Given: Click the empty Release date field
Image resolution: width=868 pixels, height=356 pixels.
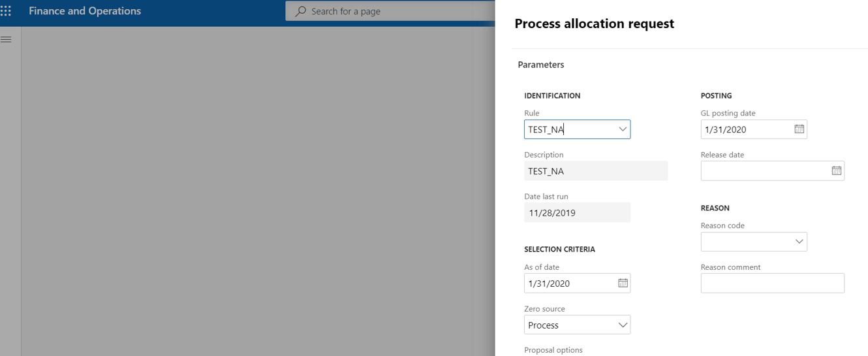Looking at the screenshot, I should (x=764, y=170).
